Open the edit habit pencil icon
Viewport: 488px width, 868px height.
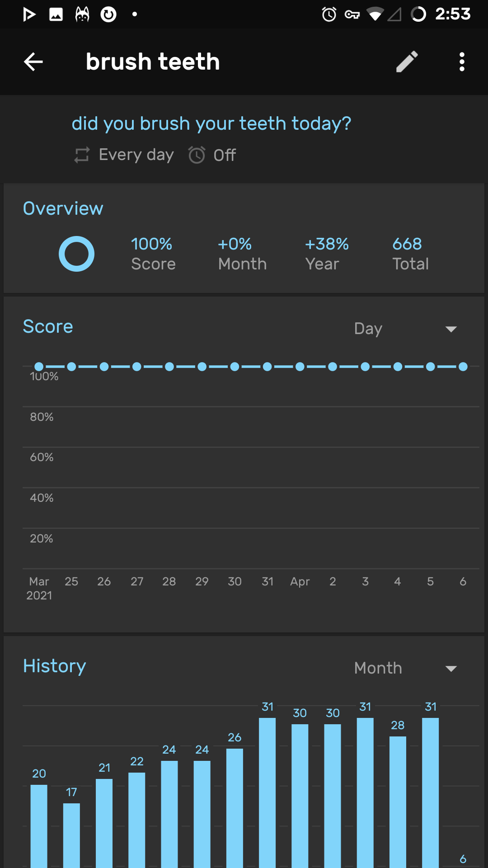407,62
